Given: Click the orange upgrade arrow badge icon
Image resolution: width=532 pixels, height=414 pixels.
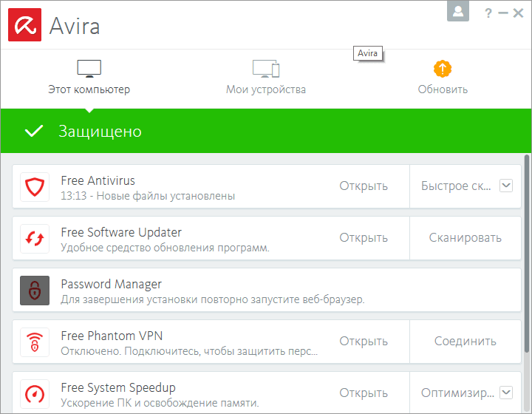Looking at the screenshot, I should 443,69.
